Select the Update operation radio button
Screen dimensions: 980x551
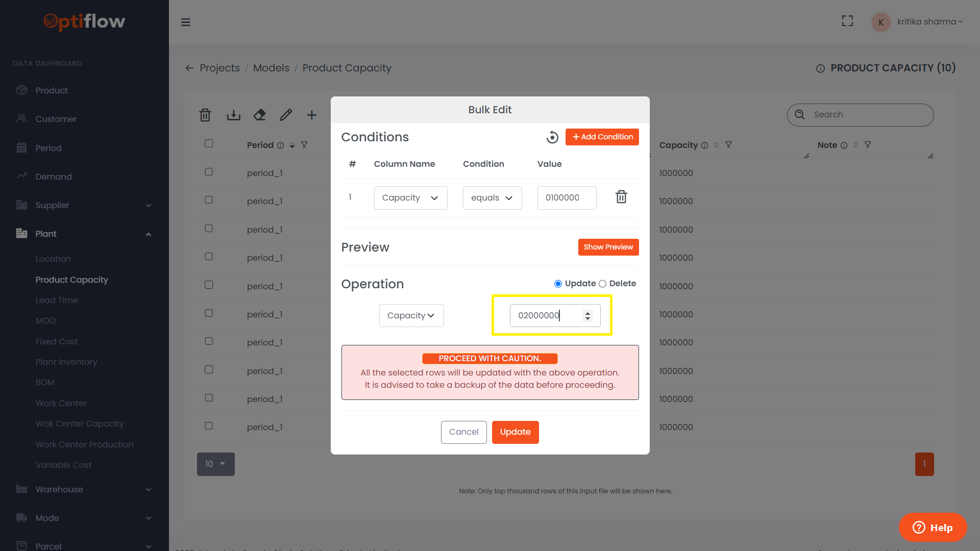[558, 284]
